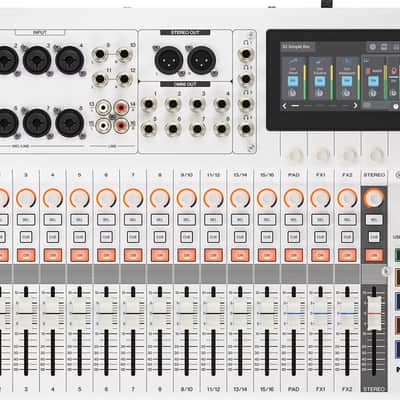This screenshot has width=400, height=400.
Task: Toggle the ON key of channel 8
Action: click(160, 255)
